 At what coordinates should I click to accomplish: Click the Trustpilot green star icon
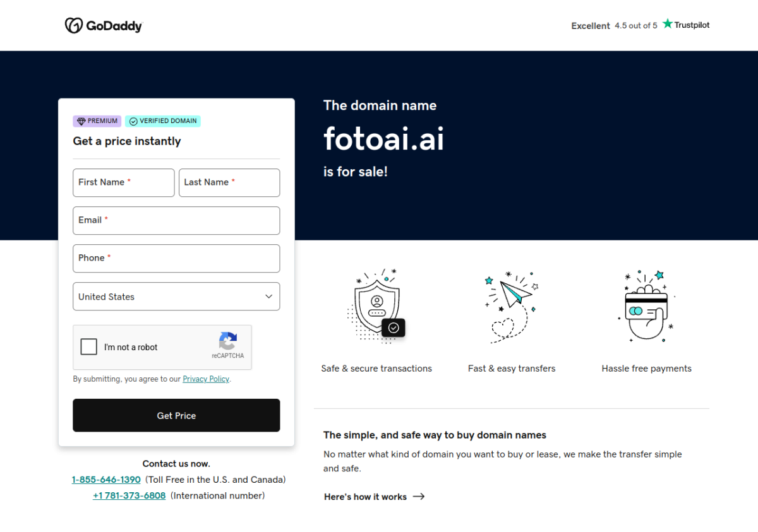pos(668,24)
